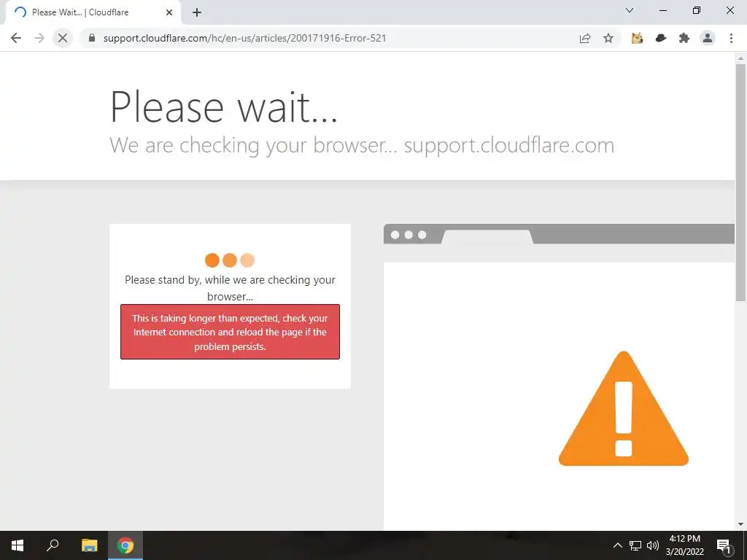Go back with the browser back arrow
This screenshot has height=560, width=747.
[16, 38]
